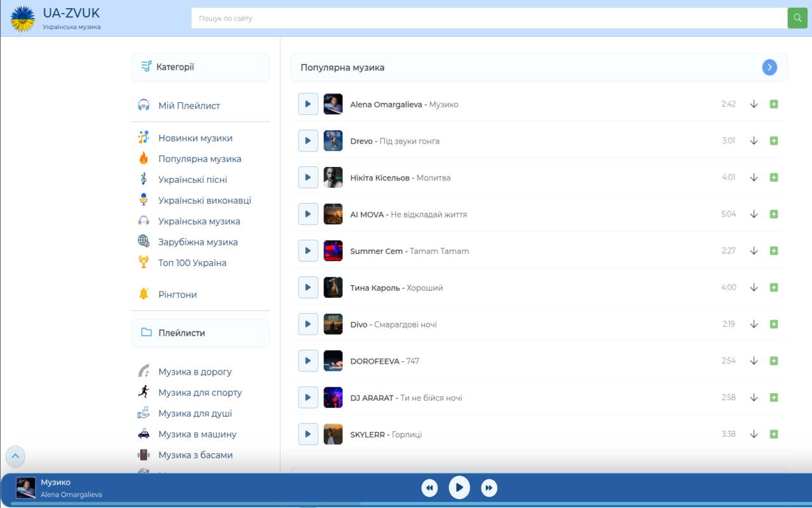Viewport: 812px width, 508px height.
Task: Toggle Alena Omargalieva Музико in playlist via plus
Action: 774,104
